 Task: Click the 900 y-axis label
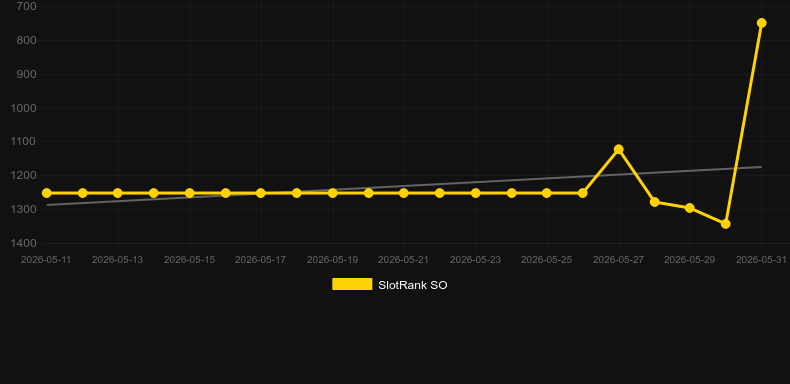pos(27,74)
